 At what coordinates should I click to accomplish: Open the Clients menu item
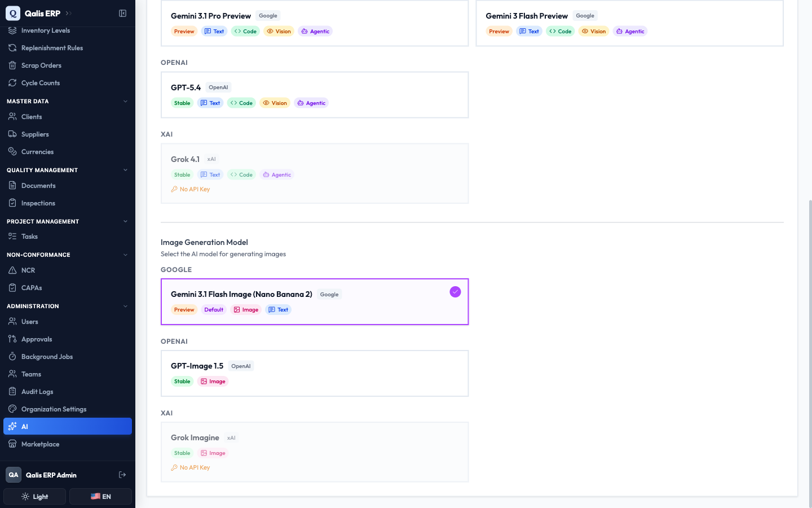point(68,117)
